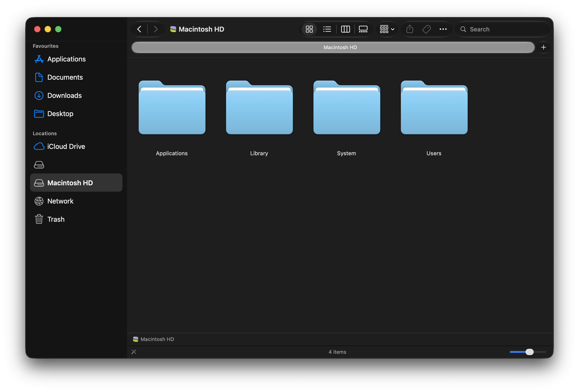The width and height of the screenshot is (579, 392).
Task: Select the unnamed disk in Locations
Action: pos(76,165)
